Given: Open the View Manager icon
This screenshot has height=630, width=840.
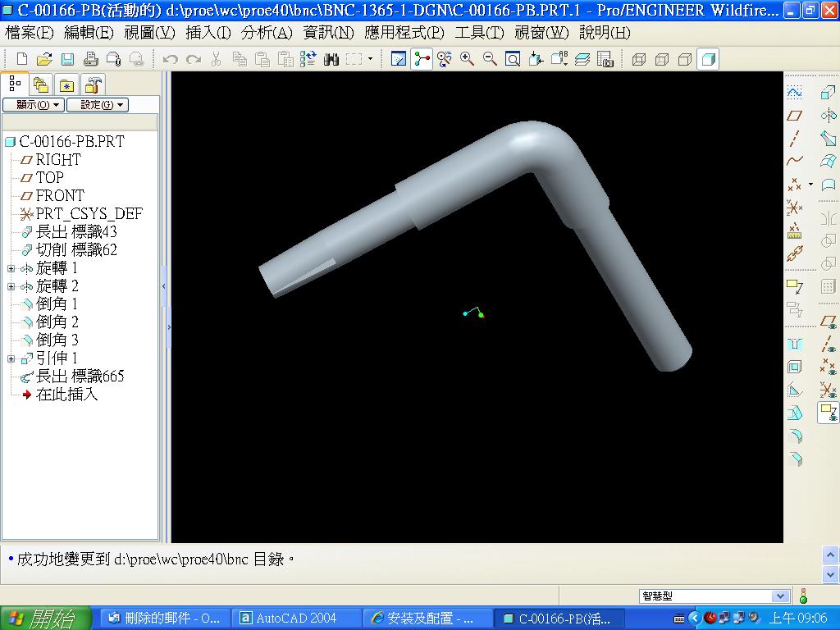Looking at the screenshot, I should click(x=605, y=59).
